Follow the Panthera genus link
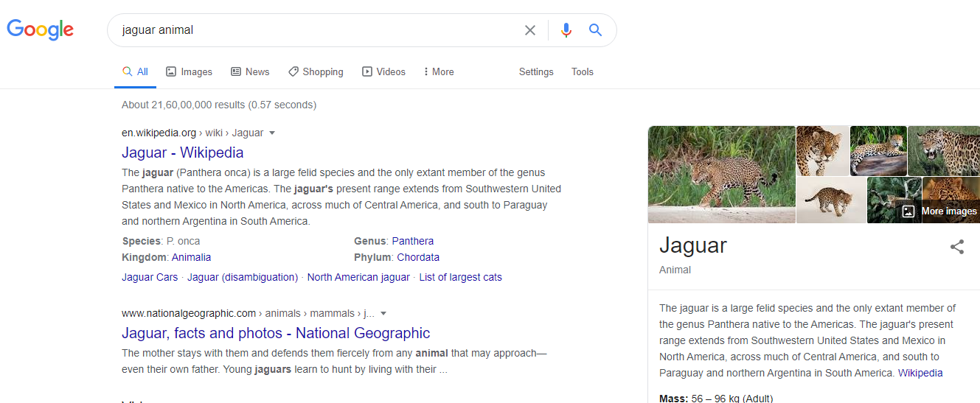This screenshot has height=403, width=980. (413, 241)
